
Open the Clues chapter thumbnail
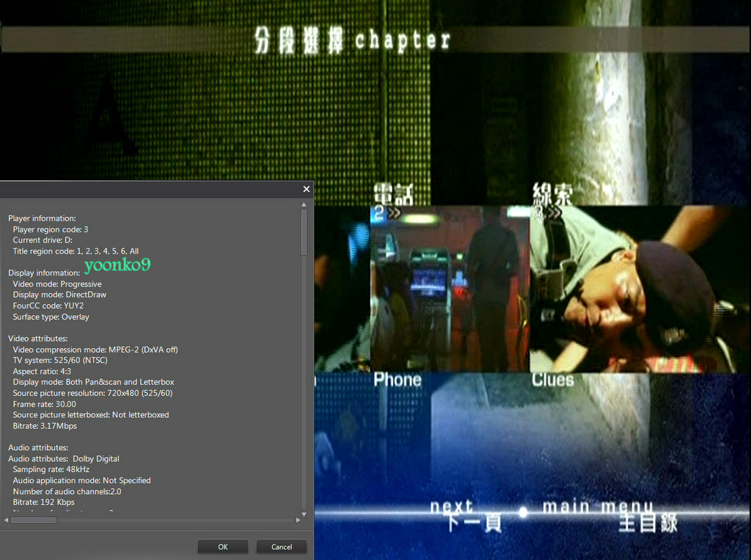pyautogui.click(x=640, y=289)
